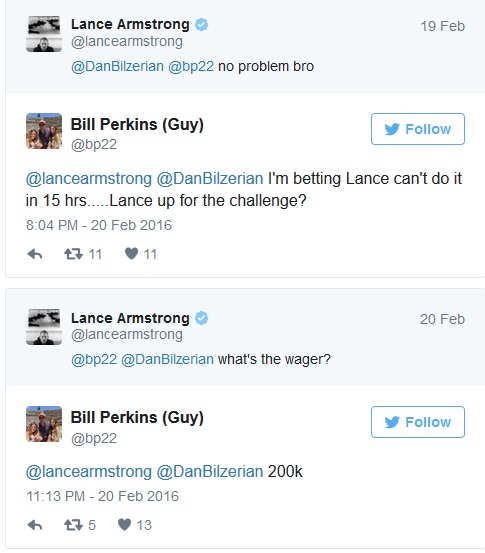Reply to the 15 hrs challenge tweet

point(35,254)
